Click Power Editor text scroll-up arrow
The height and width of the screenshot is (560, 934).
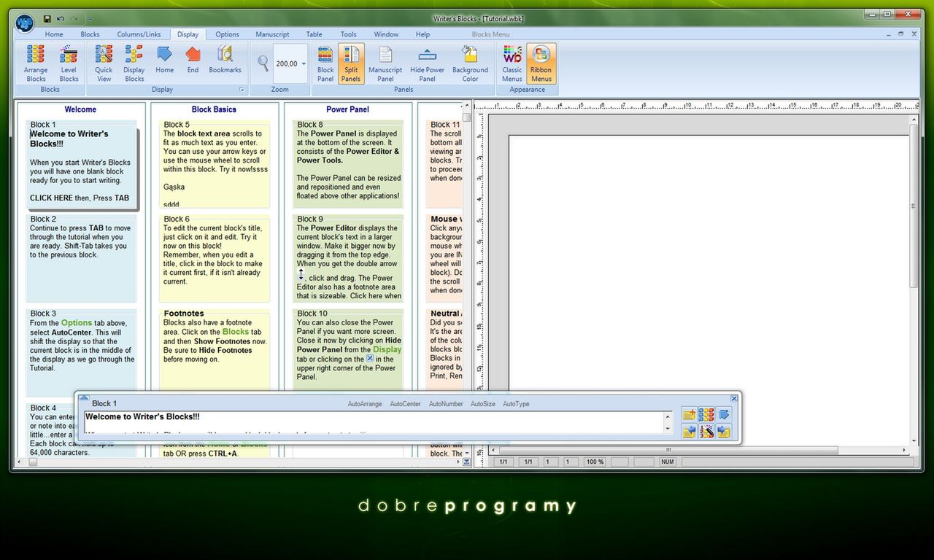[667, 416]
